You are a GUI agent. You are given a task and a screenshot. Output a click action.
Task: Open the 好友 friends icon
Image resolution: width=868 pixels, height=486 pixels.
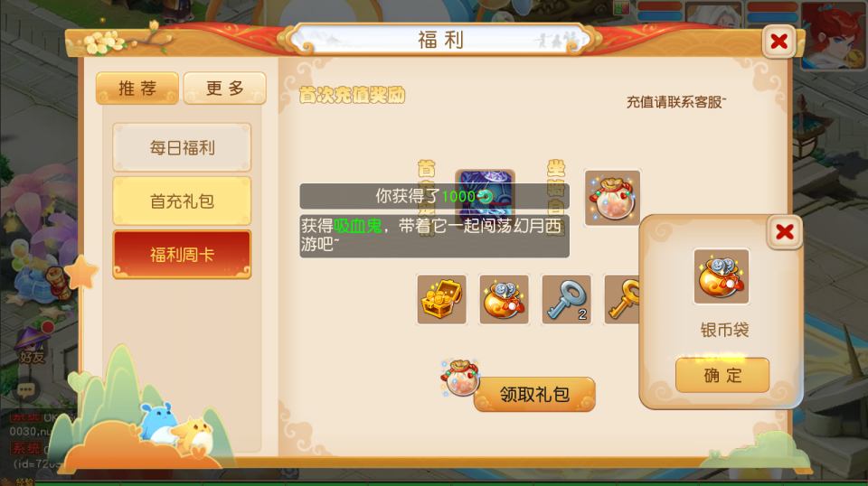[33, 345]
